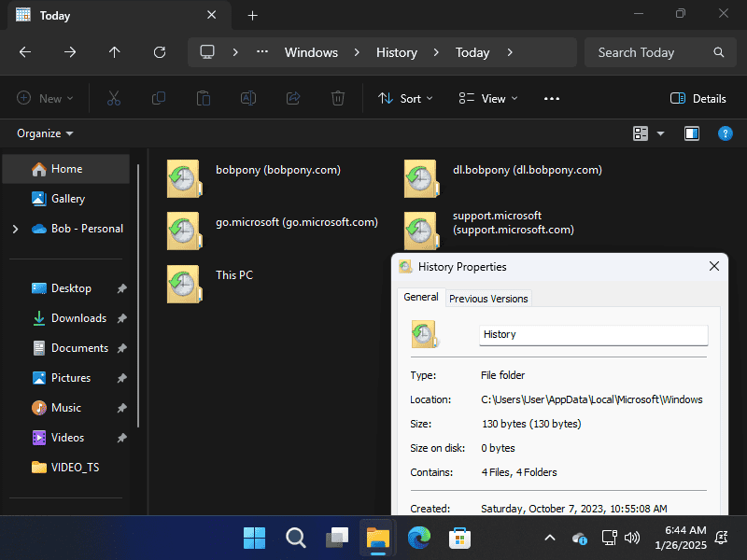Select the General tab in History Properties
Viewport: 747px width, 560px height.
pos(420,297)
